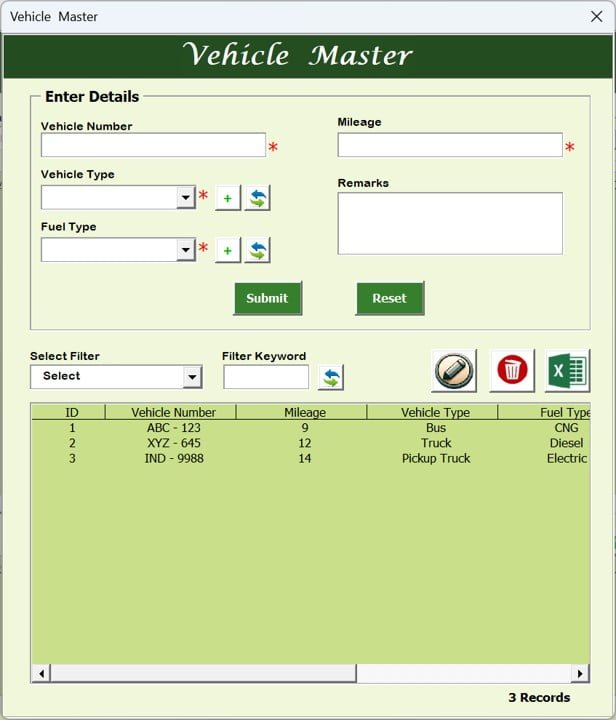The height and width of the screenshot is (720, 616).
Task: Select record ABC - 123
Action: click(174, 428)
